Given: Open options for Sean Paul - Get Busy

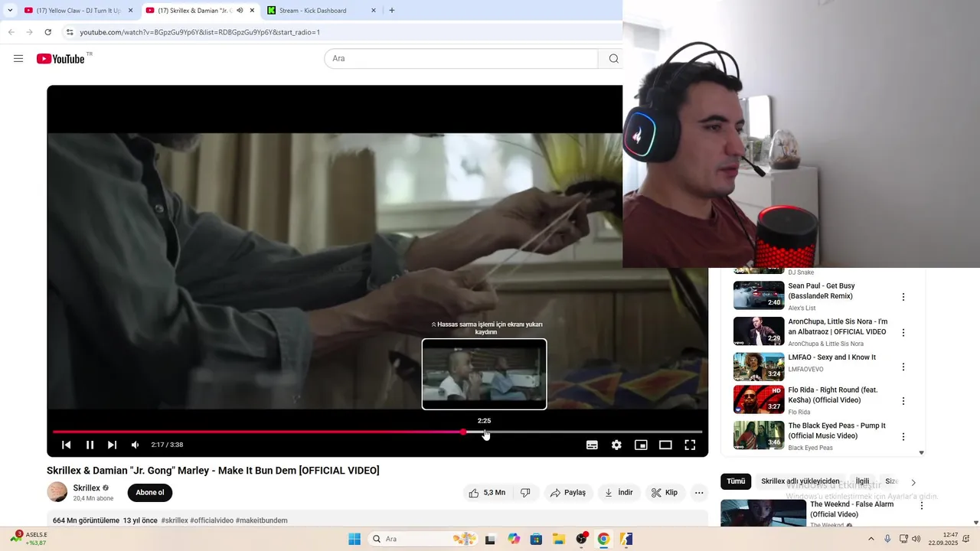Looking at the screenshot, I should click(x=903, y=297).
